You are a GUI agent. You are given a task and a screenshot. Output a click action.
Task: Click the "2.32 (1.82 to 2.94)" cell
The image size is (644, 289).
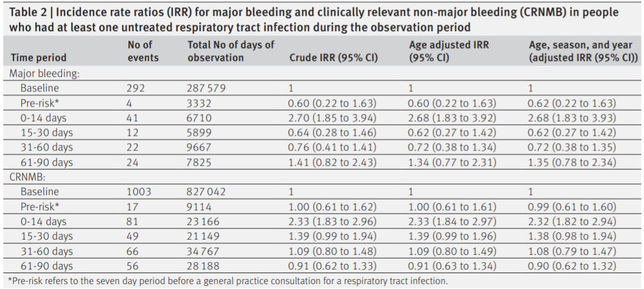pyautogui.click(x=572, y=221)
